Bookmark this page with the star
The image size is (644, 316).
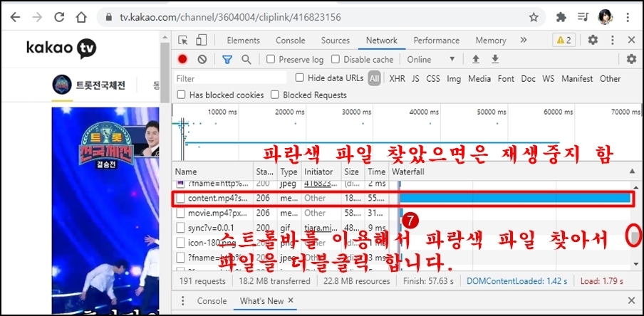tap(534, 17)
